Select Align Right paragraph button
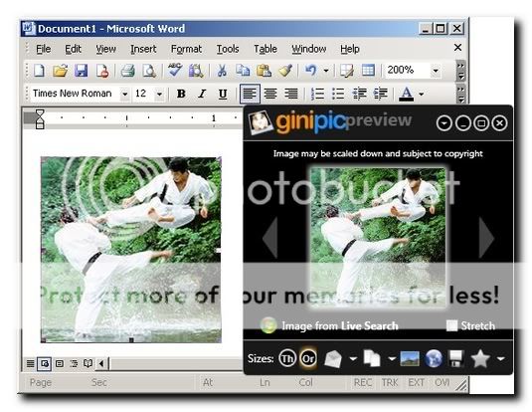This screenshot has height=412, width=532. (291, 94)
